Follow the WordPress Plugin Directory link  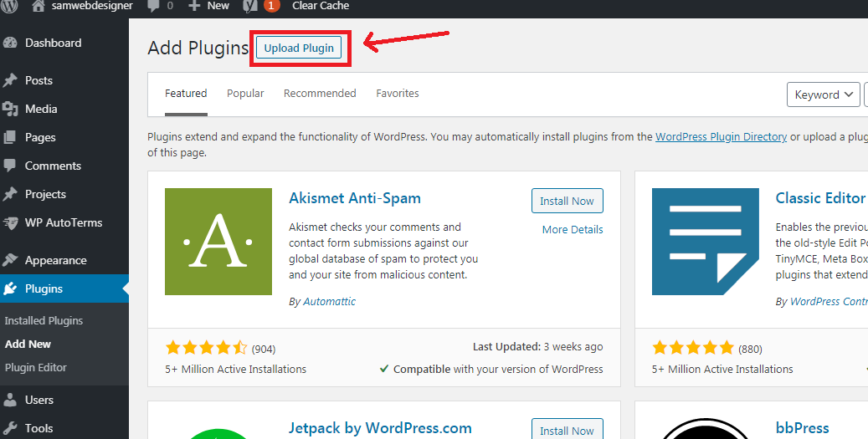point(721,137)
